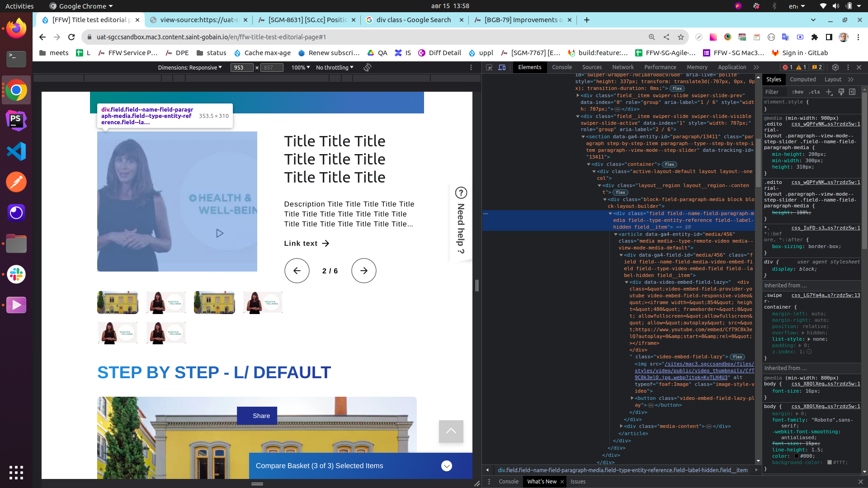Collapse the section paragraph/13411 node
868x488 pixels.
pos(583,136)
